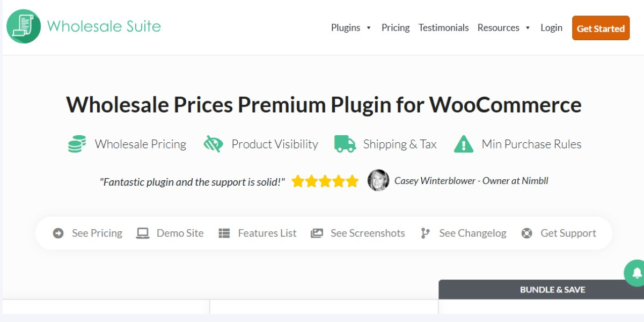Expand the Resources dropdown arrow
Viewport: 644px width, 322px height.
click(x=528, y=28)
